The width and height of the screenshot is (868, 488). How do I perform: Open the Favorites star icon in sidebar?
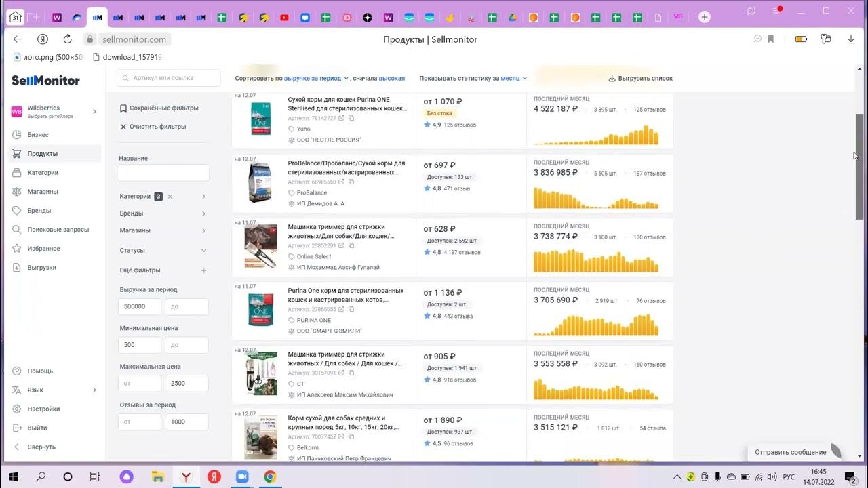click(x=16, y=248)
